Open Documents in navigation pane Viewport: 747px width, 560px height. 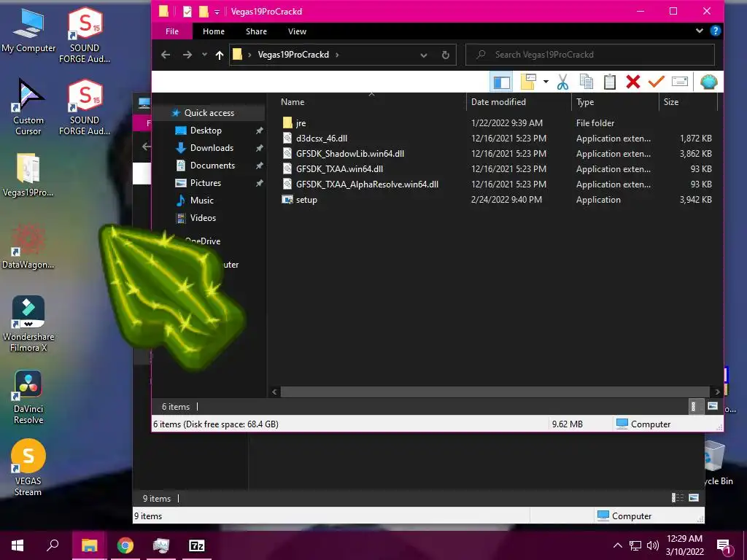point(212,166)
